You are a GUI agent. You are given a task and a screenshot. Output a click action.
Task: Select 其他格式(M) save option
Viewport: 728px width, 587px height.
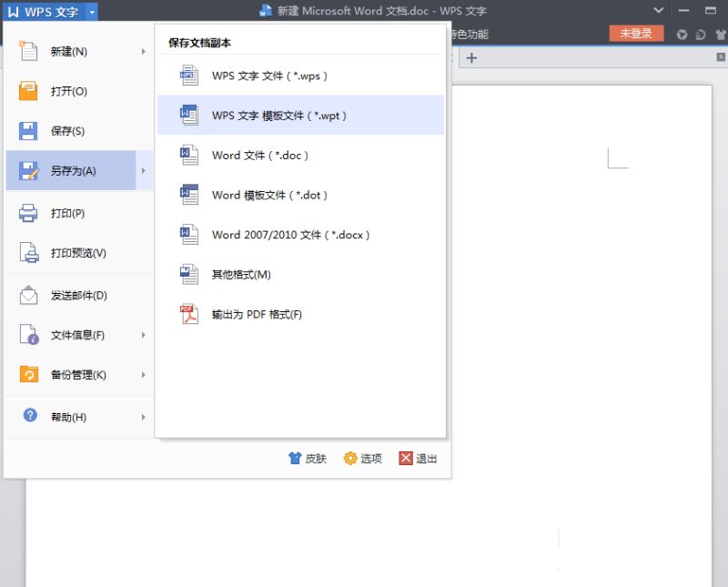coord(300,274)
